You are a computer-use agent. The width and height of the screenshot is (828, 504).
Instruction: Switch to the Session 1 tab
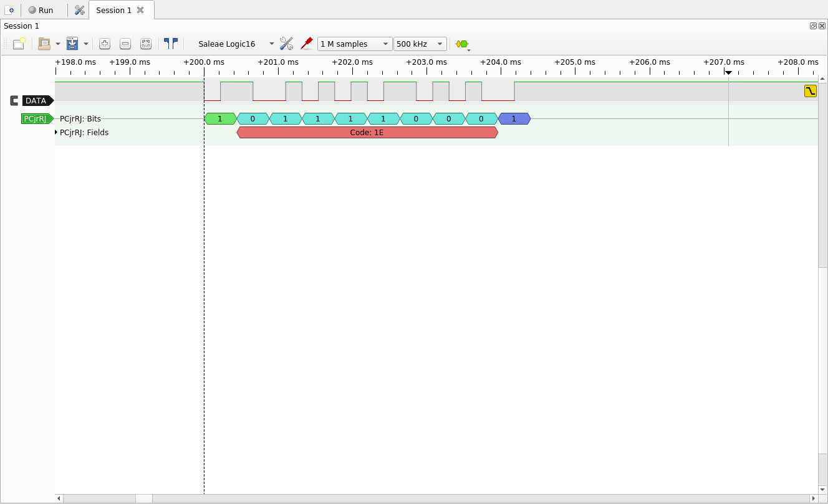pos(113,10)
